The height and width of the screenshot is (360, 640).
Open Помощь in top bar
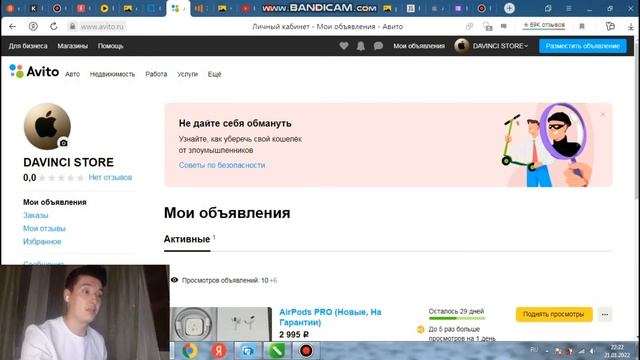111,46
